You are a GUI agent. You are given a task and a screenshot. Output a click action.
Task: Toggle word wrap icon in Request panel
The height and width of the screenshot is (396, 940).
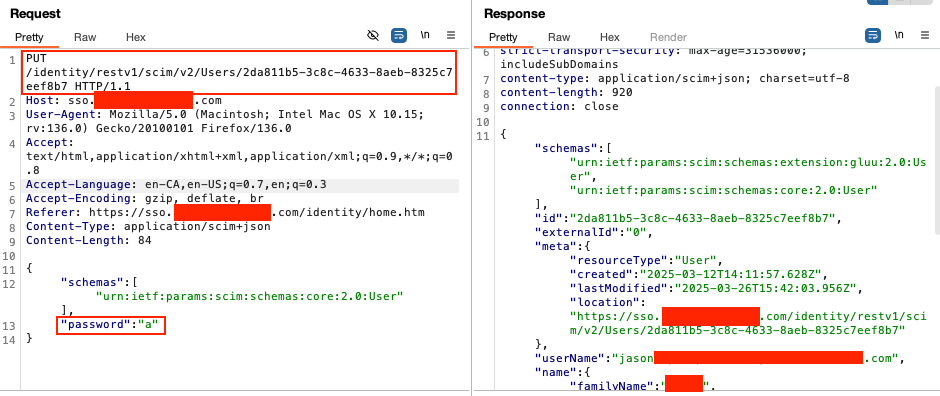pos(399,36)
